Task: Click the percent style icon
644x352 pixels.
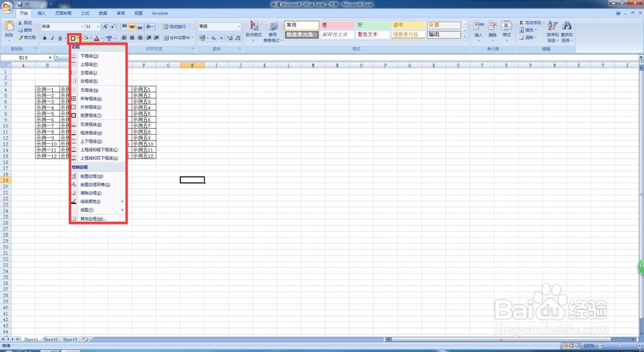Action: point(214,38)
